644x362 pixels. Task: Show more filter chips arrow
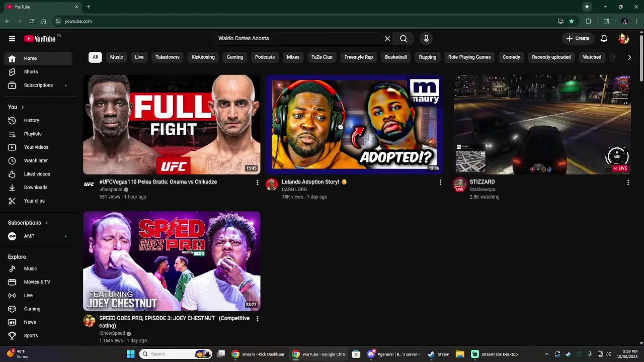629,57
